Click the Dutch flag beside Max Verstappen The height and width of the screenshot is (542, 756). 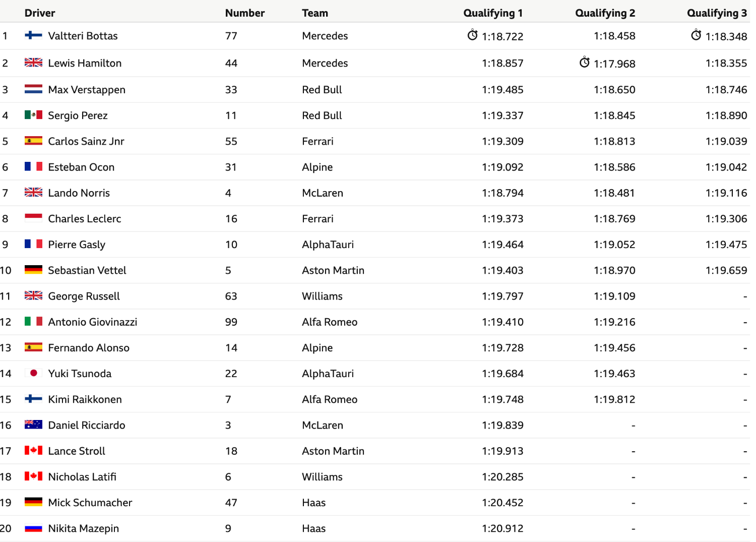(33, 89)
